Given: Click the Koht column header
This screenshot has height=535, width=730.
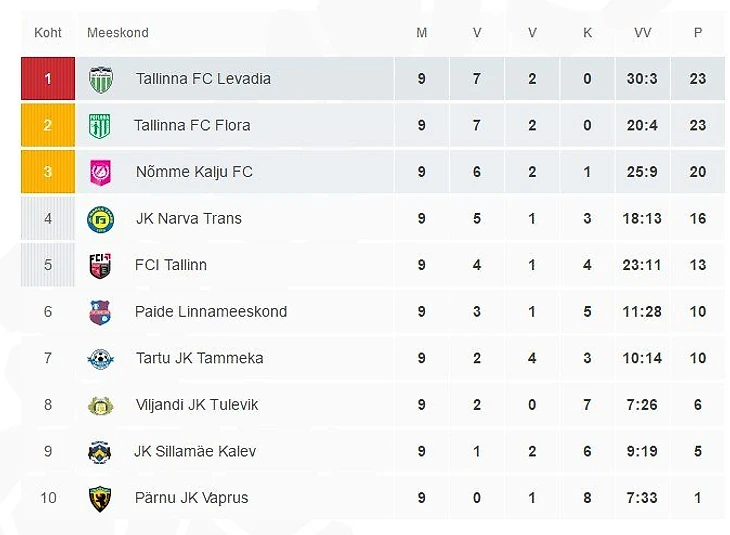Looking at the screenshot, I should tap(48, 33).
